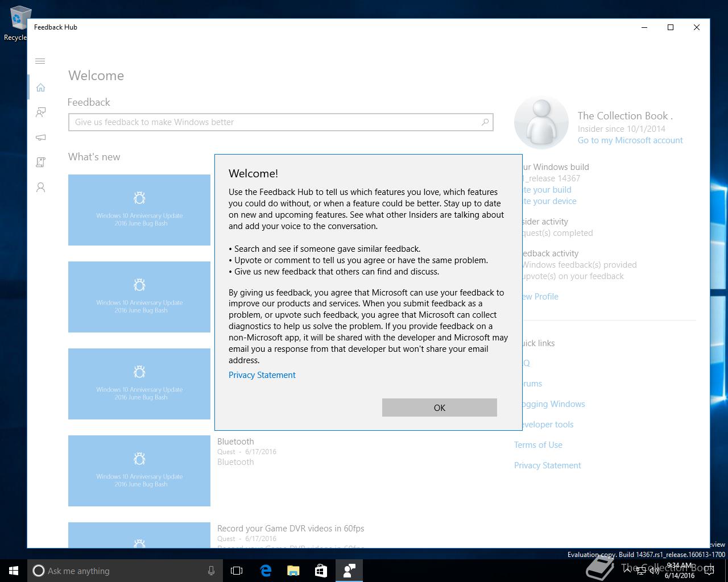Click the feedback search input field
The width and height of the screenshot is (728, 582).
coord(280,122)
